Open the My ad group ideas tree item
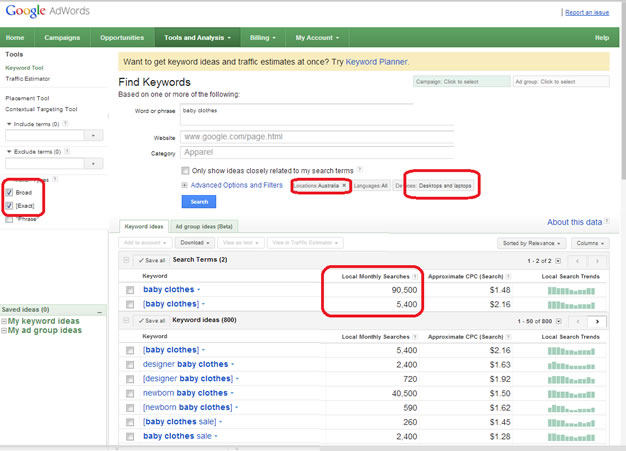Image resolution: width=626 pixels, height=451 pixels. point(45,330)
